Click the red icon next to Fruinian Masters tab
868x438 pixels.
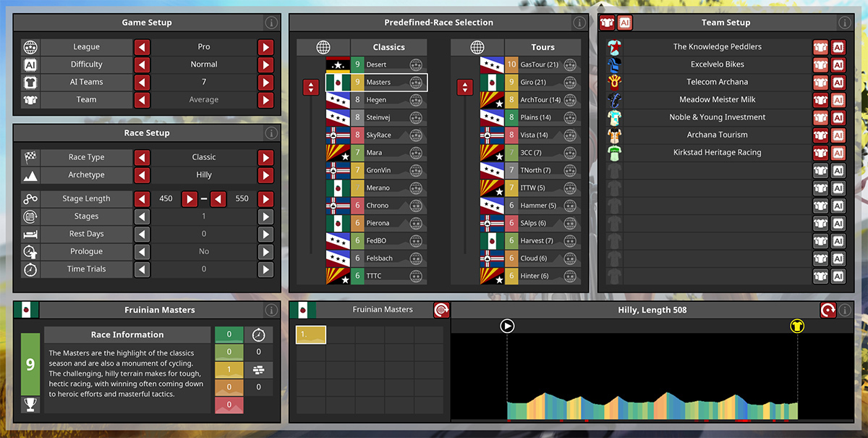[x=441, y=310]
